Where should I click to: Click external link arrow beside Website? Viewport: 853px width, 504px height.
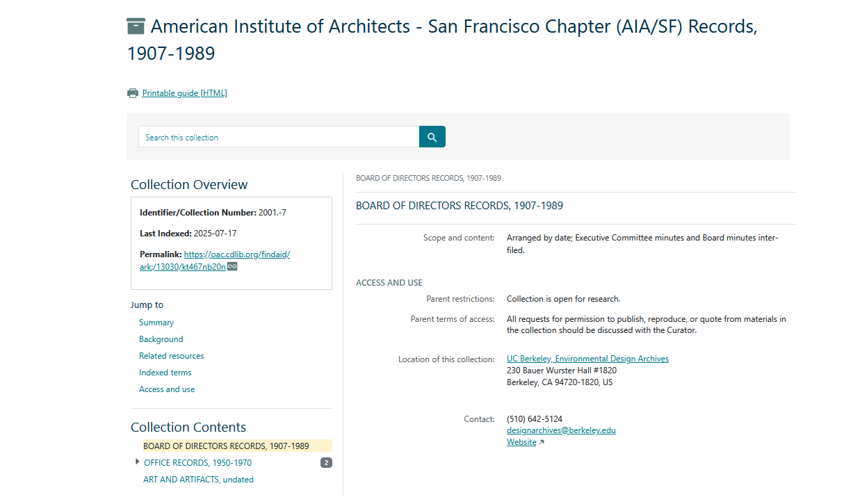coord(542,442)
